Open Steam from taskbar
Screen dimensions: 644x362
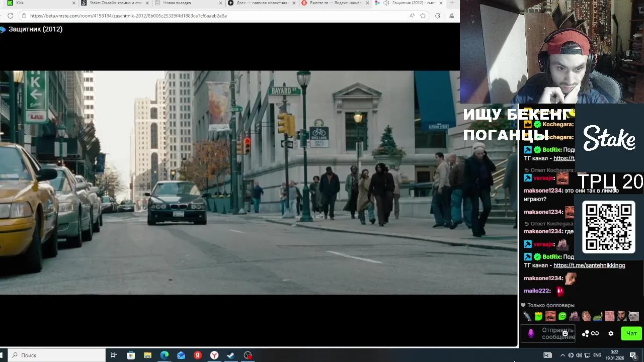(x=231, y=355)
